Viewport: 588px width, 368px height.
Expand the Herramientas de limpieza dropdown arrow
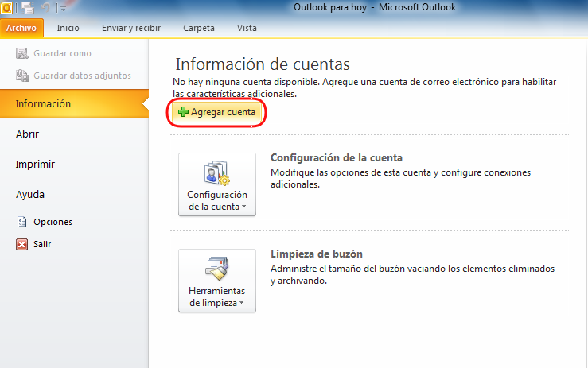(x=241, y=303)
